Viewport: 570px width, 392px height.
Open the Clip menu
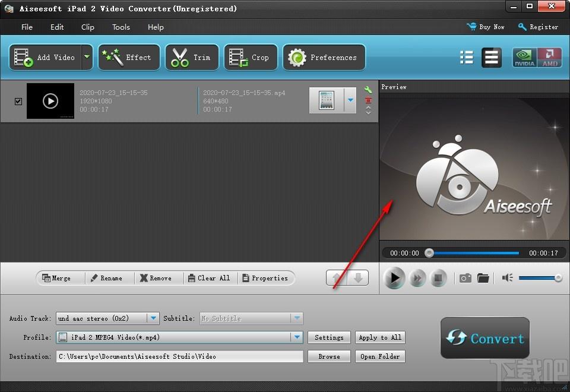[88, 27]
